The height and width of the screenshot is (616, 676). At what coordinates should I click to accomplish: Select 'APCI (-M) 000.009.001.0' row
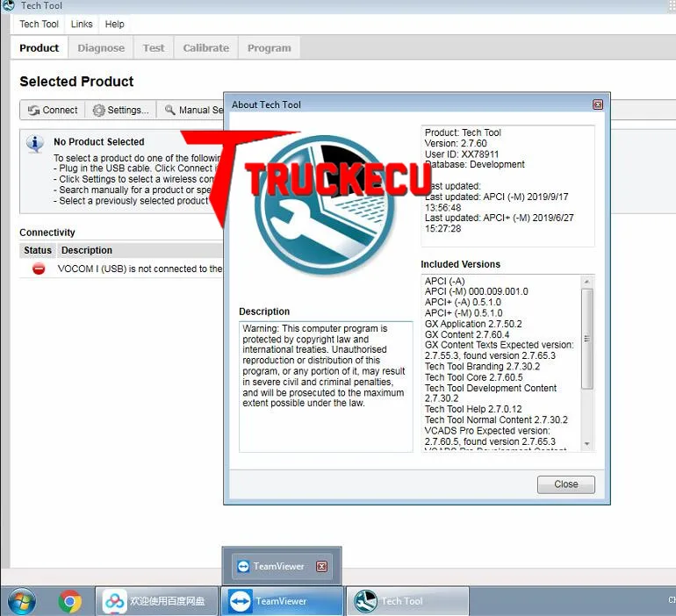tap(476, 291)
